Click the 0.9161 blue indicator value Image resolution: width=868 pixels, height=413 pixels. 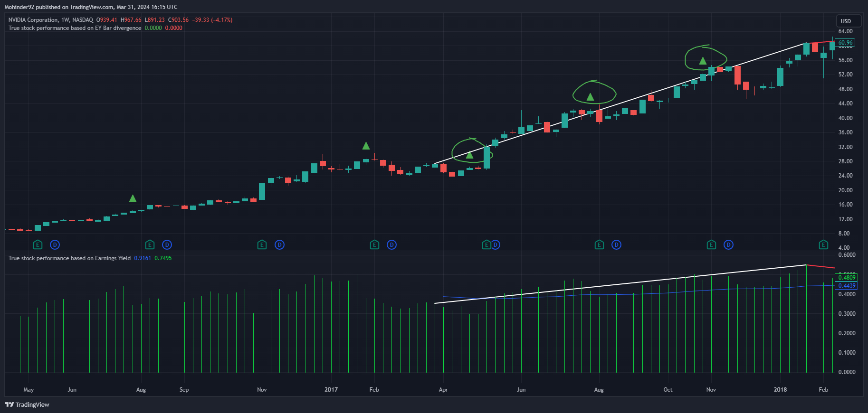tap(143, 258)
